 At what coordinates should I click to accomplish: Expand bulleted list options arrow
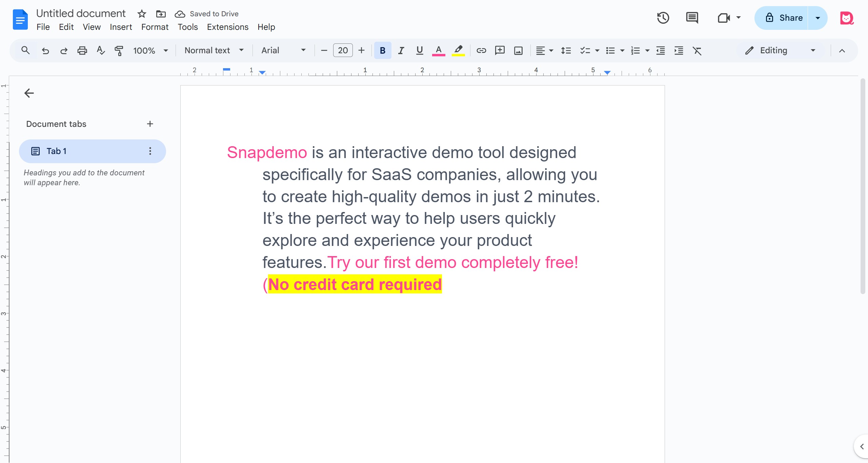pyautogui.click(x=622, y=51)
